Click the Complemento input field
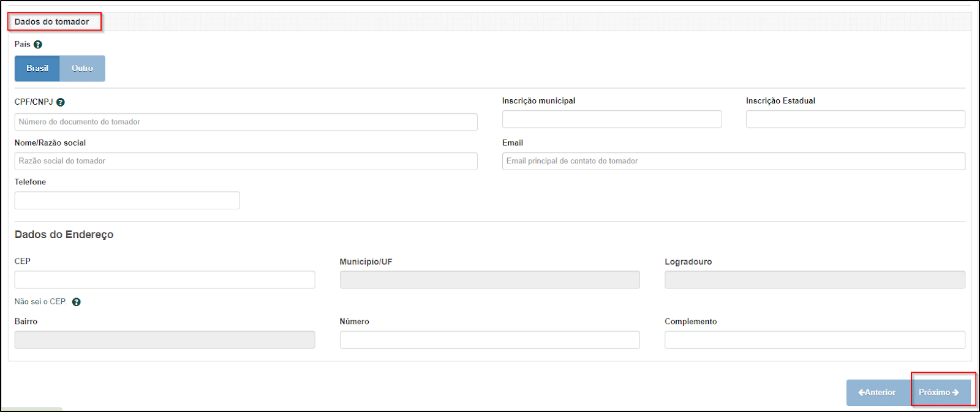This screenshot has height=412, width=980. pos(815,340)
